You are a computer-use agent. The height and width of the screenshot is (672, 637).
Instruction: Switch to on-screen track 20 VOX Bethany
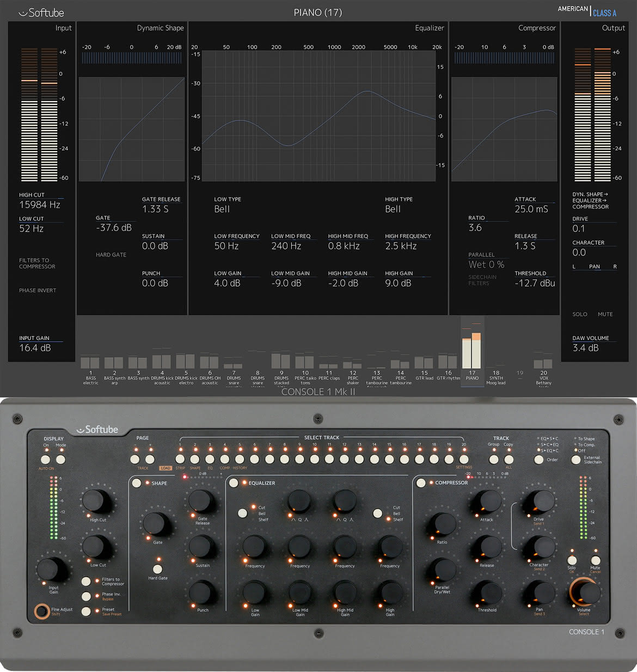(x=543, y=370)
